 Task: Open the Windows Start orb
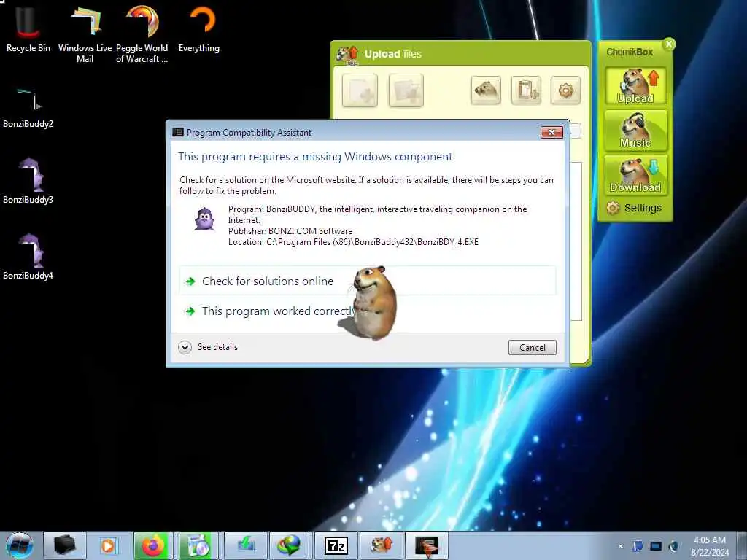pos(20,545)
